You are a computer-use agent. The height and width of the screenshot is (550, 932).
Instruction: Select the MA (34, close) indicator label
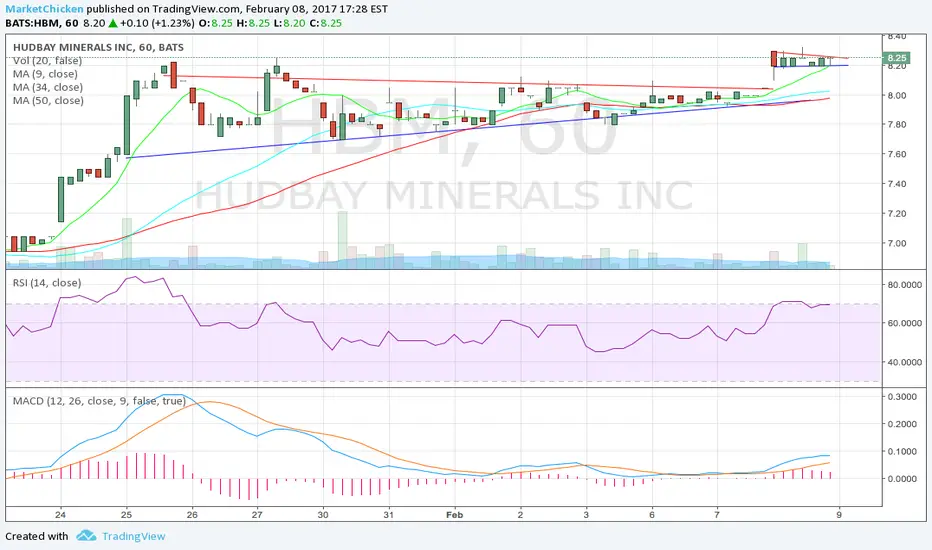click(48, 87)
